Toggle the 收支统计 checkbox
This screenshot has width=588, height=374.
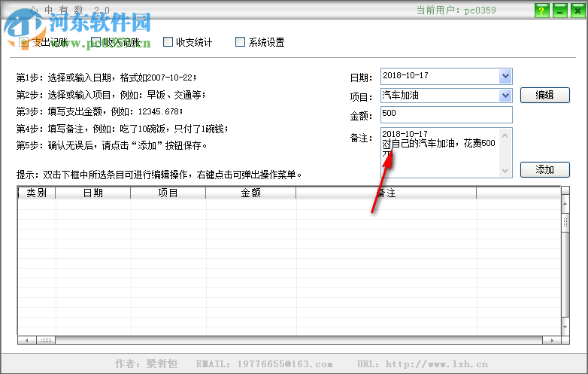click(168, 42)
